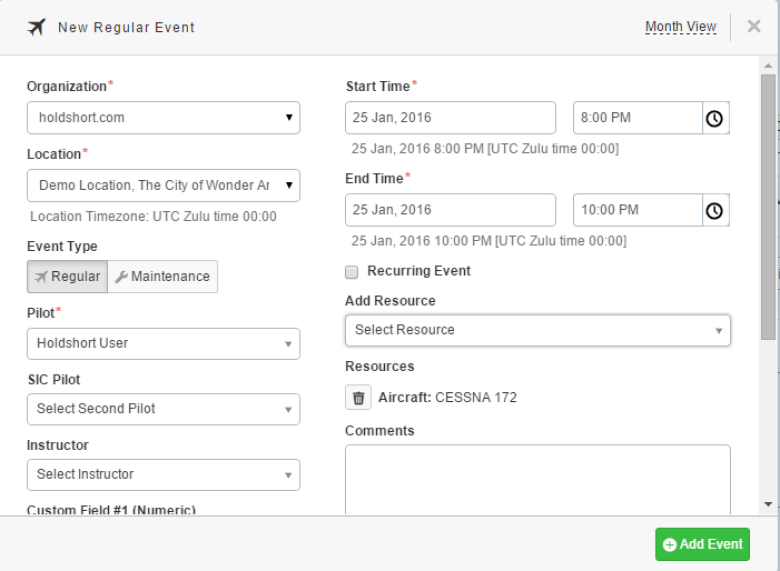Viewport: 780px width, 571px height.
Task: Click the scrollbar up arrow
Action: [768, 66]
